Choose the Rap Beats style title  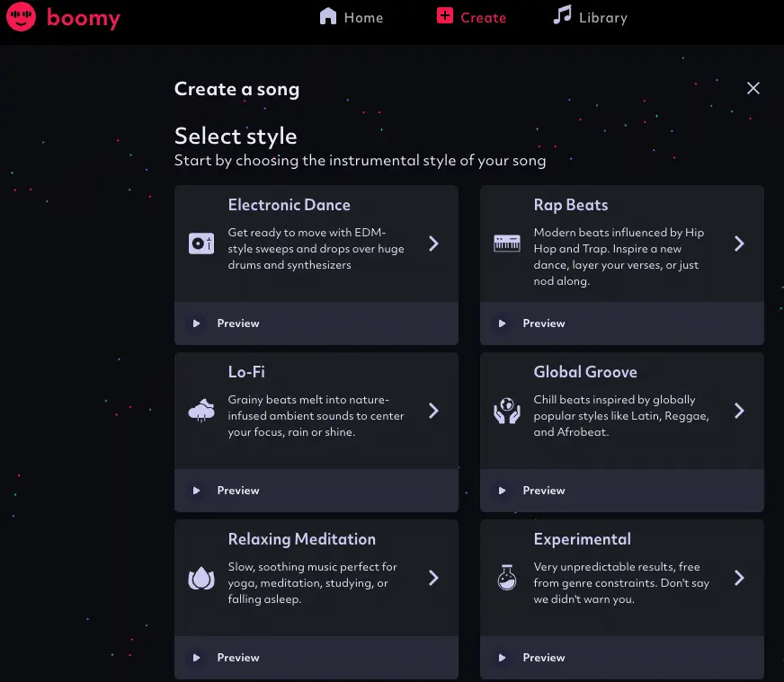click(x=571, y=205)
